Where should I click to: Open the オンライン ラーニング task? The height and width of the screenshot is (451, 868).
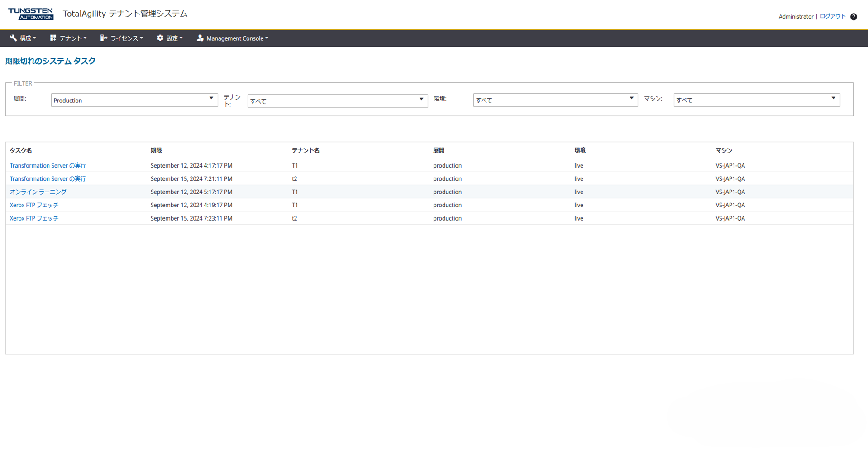(x=38, y=192)
